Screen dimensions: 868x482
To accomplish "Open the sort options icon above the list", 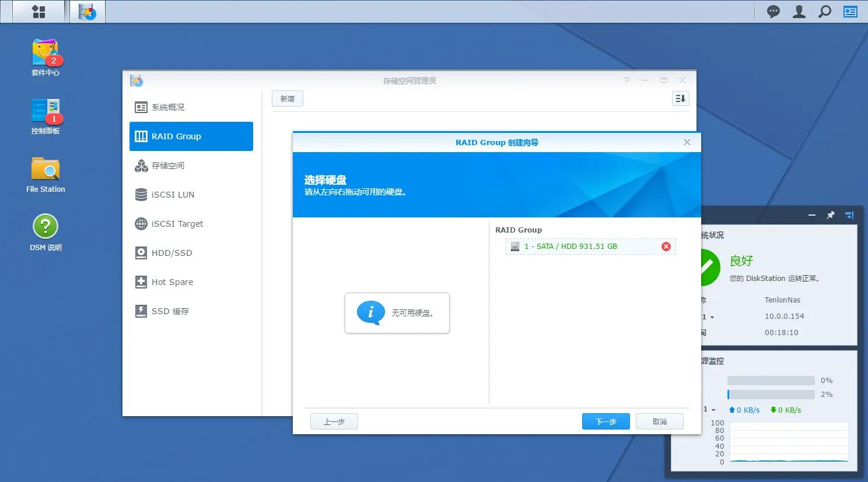I will pyautogui.click(x=680, y=98).
